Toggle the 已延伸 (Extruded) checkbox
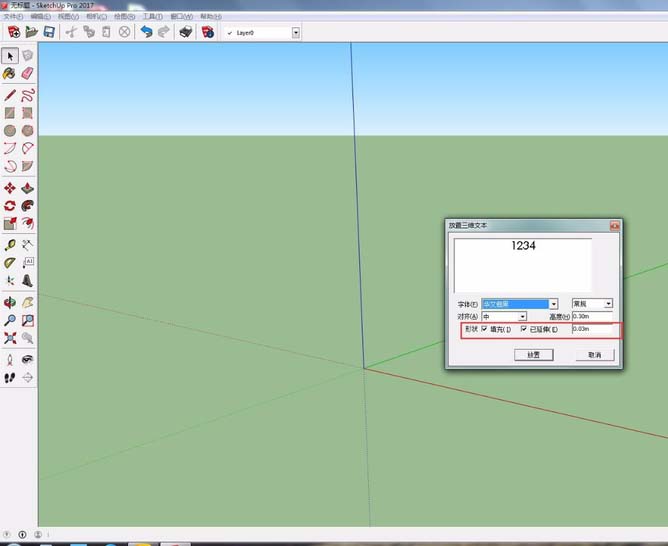This screenshot has height=546, width=668. pos(524,329)
